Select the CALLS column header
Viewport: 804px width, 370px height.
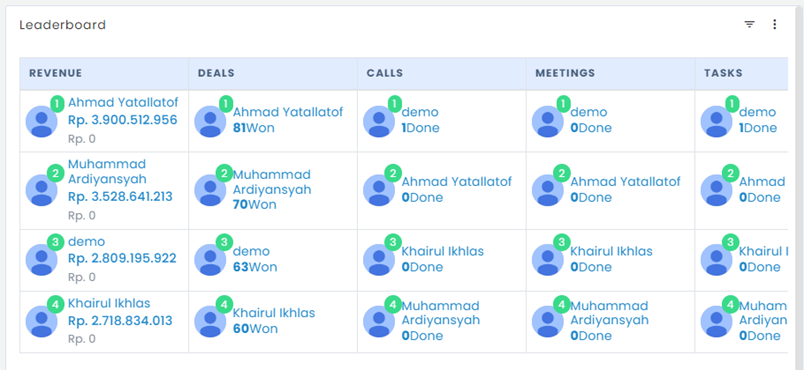[x=441, y=73]
